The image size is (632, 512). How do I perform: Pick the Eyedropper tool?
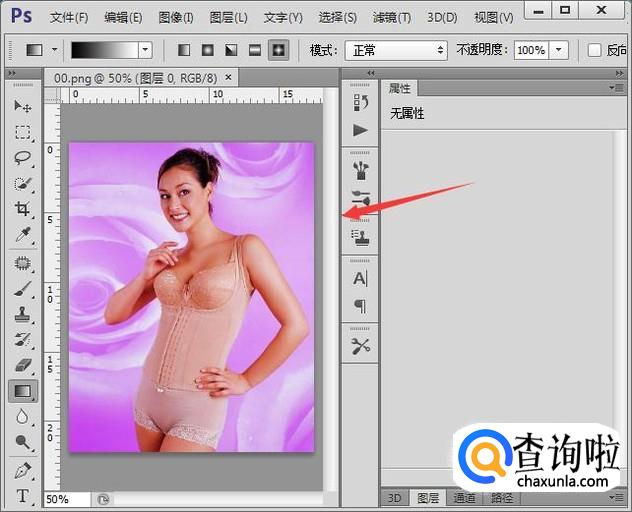pos(22,236)
